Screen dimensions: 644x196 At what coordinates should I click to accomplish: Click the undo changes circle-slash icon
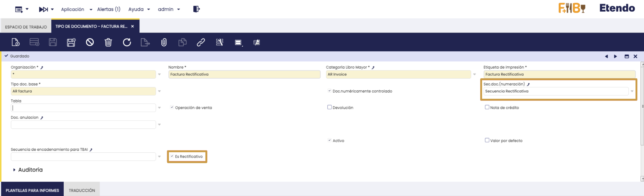pos(90,42)
